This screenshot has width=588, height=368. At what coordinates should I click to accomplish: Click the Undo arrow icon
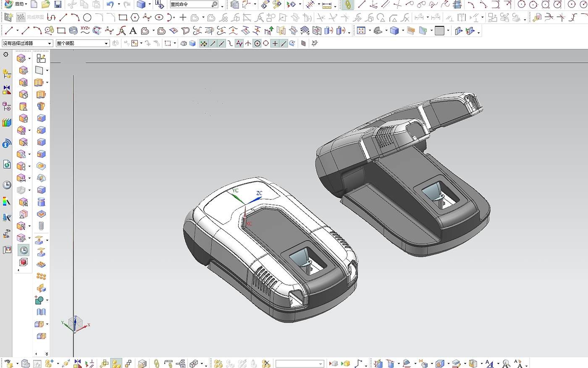(110, 5)
